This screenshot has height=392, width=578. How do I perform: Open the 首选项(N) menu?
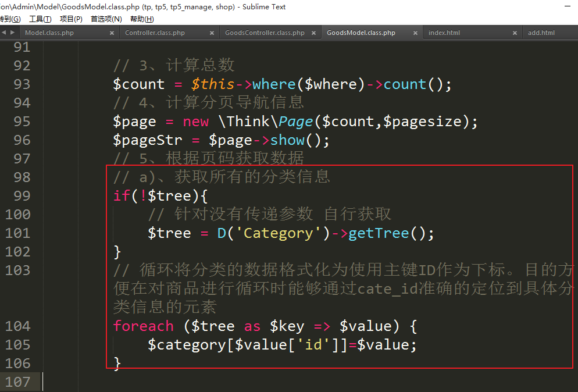click(x=106, y=19)
